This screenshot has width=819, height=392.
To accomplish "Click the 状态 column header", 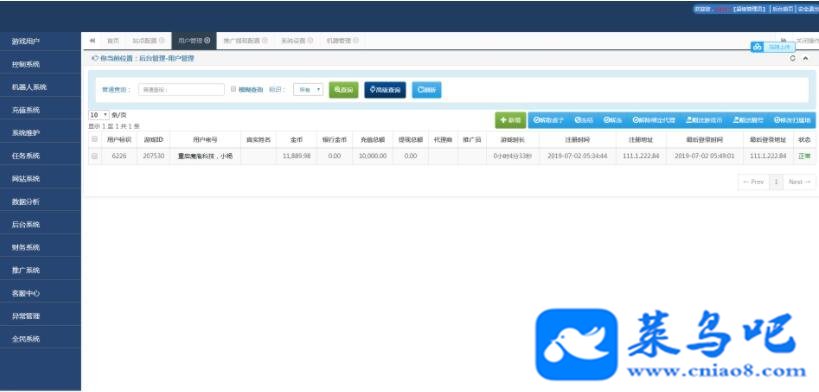I will (x=804, y=140).
